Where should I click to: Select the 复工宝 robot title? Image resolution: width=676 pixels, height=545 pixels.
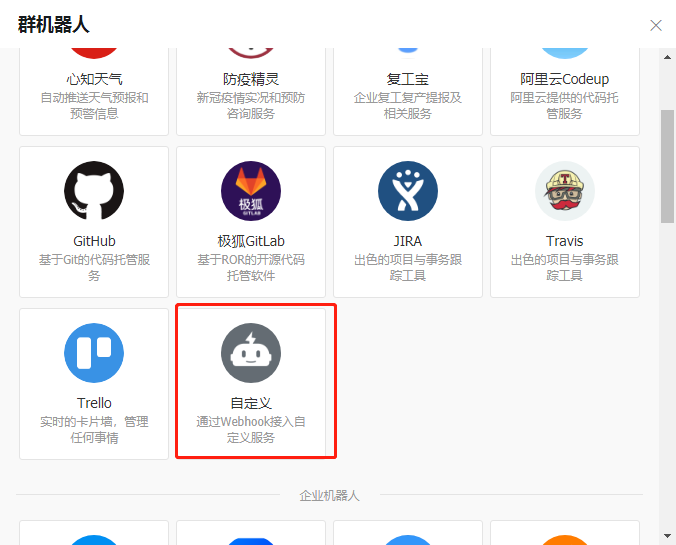coord(408,79)
